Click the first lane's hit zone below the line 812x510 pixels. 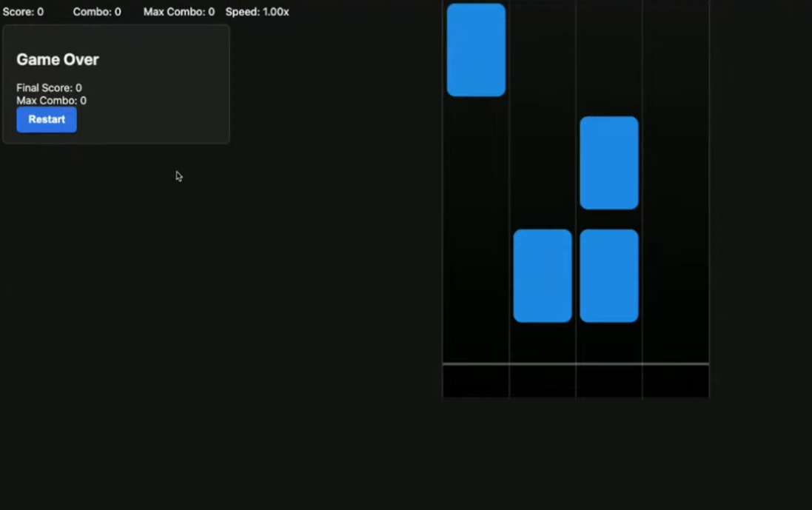476,381
